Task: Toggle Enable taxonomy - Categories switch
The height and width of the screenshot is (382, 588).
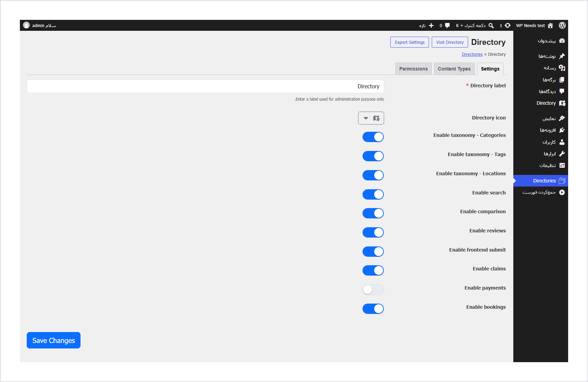Action: pyautogui.click(x=373, y=137)
